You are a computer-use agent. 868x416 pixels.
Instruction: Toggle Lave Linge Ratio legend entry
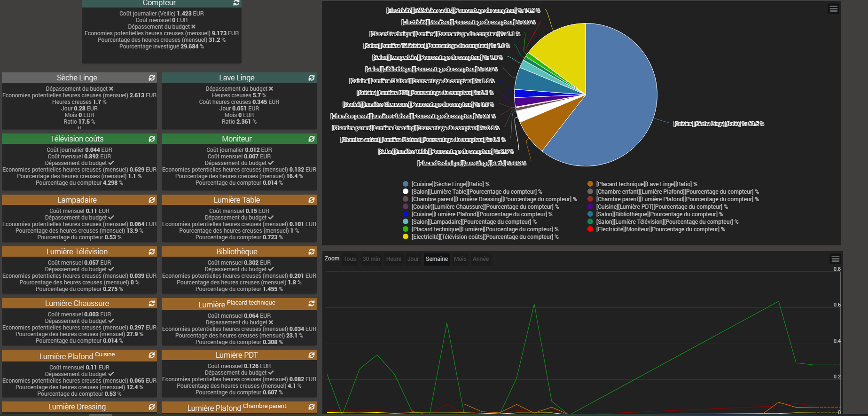[646, 184]
